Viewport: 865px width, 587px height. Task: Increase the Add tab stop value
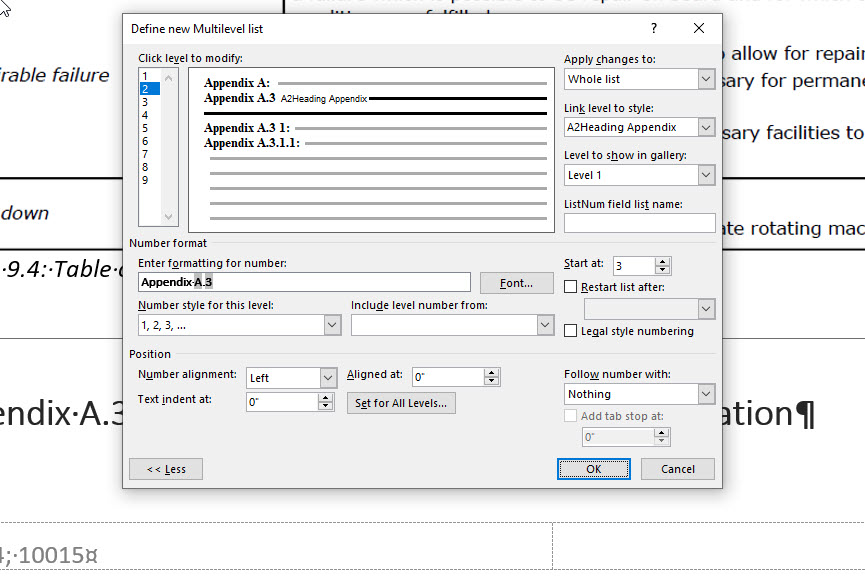pyautogui.click(x=661, y=433)
